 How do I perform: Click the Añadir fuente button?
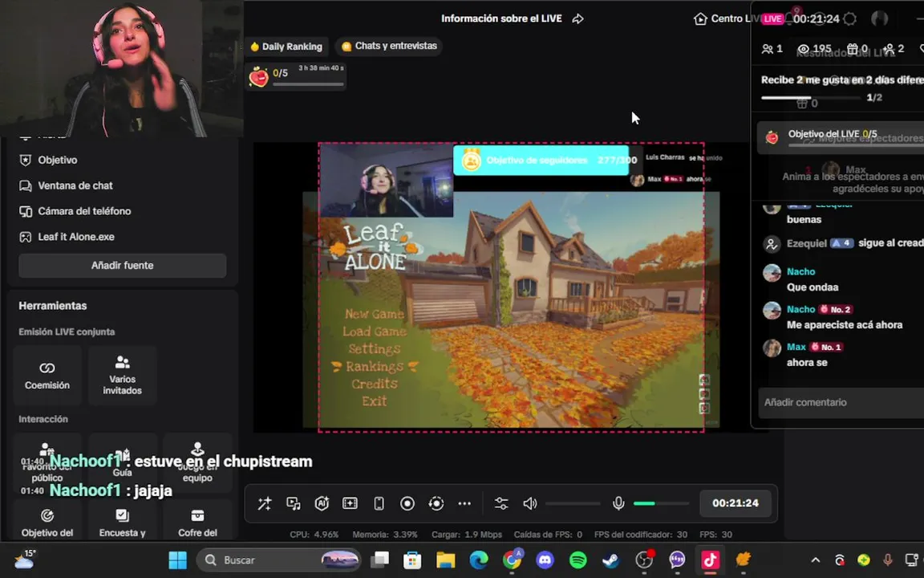click(122, 266)
